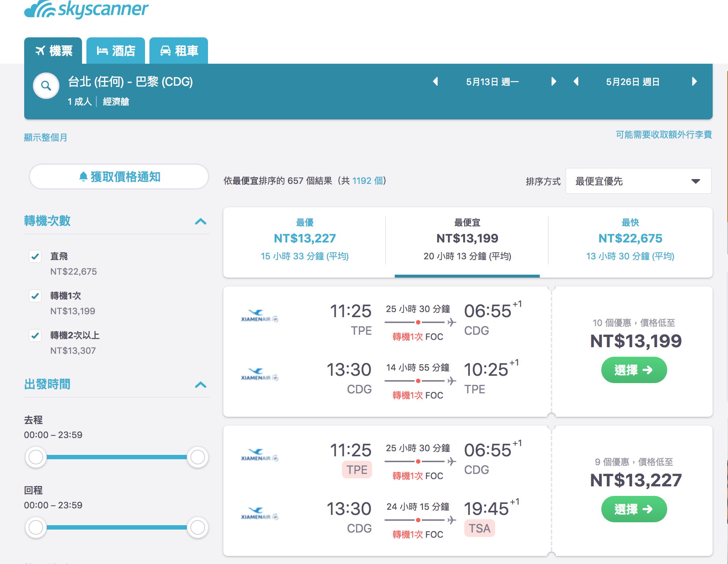The height and width of the screenshot is (564, 728).
Task: Click Xiamen Air logo of 14 小時 55 分鐘 flight
Action: pyautogui.click(x=260, y=374)
